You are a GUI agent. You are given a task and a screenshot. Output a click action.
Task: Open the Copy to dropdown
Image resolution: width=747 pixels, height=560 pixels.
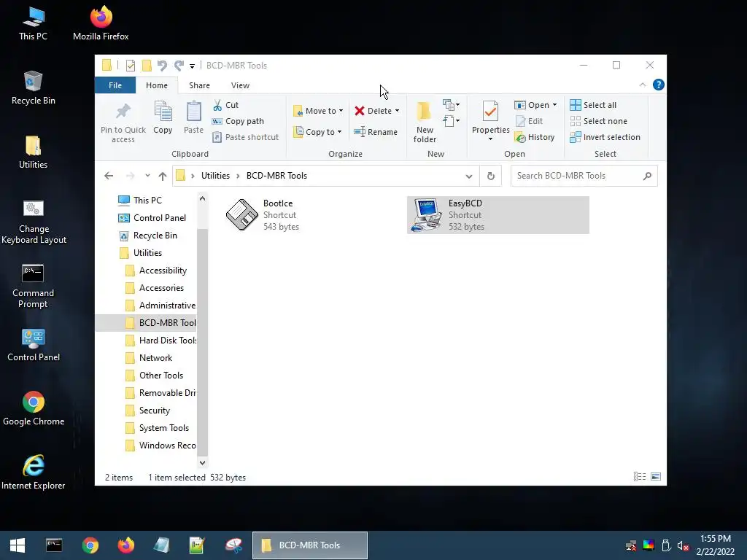click(317, 132)
